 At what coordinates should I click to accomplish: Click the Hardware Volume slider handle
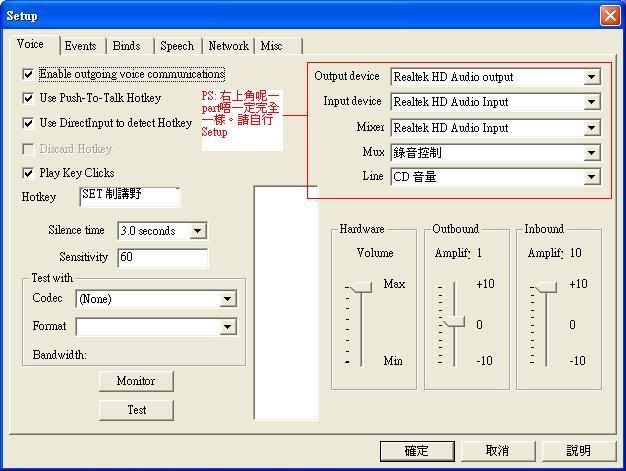(360, 288)
